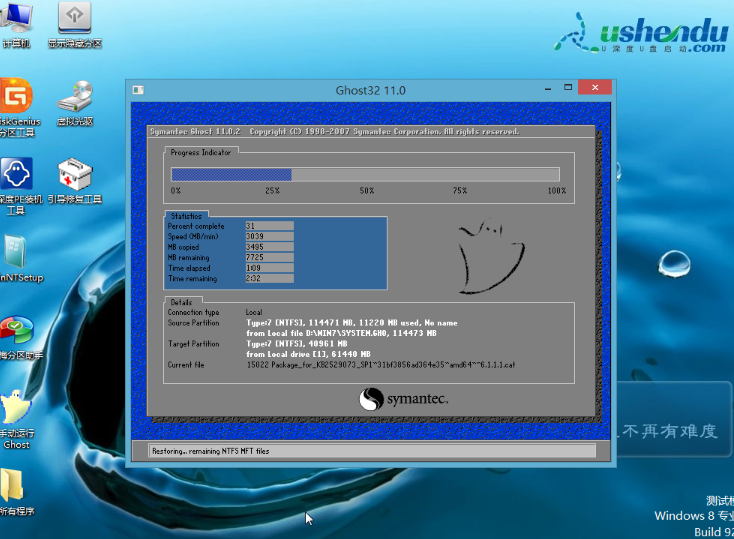Click the Symantec logo in Ghost
The image size is (734, 539).
404,400
